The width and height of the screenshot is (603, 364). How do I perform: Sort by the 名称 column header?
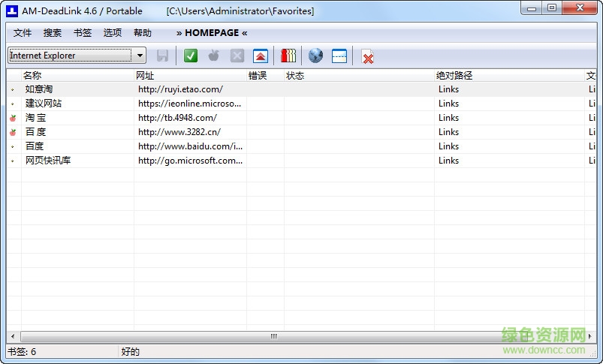click(x=77, y=75)
